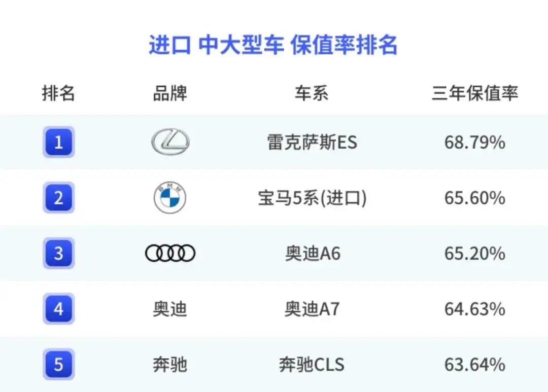
Task: Open the 奥迪A7 model entry
Action: pos(312,309)
